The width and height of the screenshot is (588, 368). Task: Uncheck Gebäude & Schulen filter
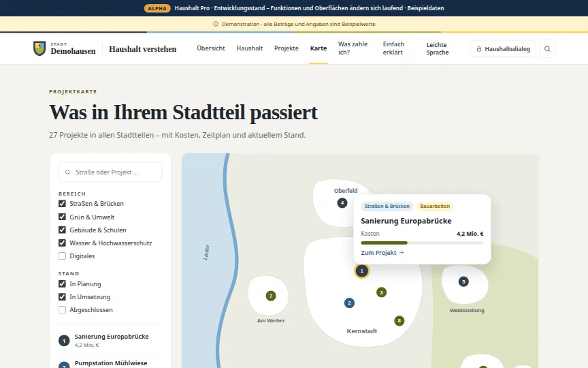pos(62,230)
